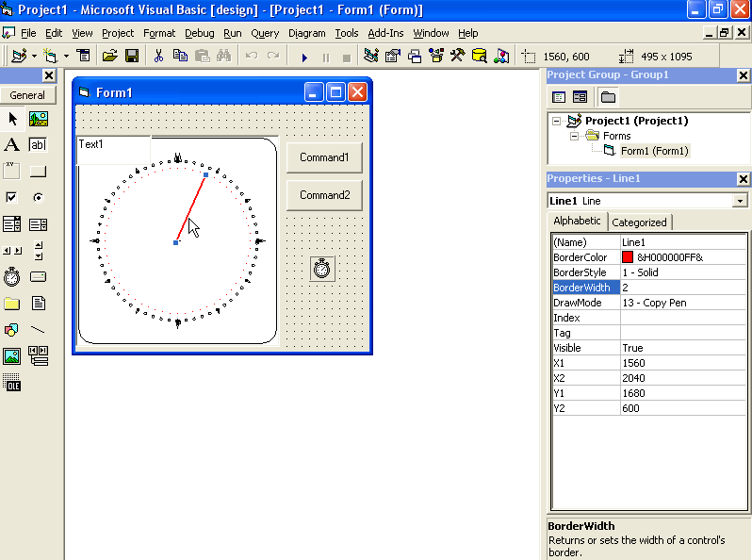Open the Line1 object dropdown list
Screen dimensions: 752x560
740,201
